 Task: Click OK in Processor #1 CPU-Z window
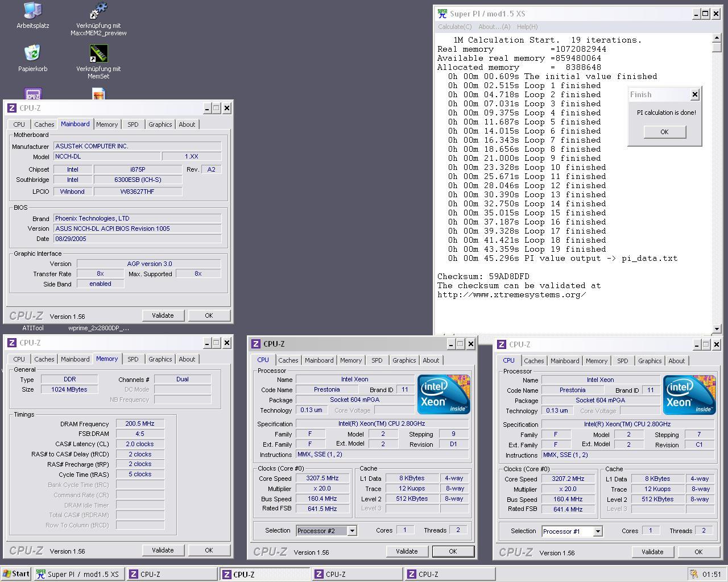(x=698, y=552)
